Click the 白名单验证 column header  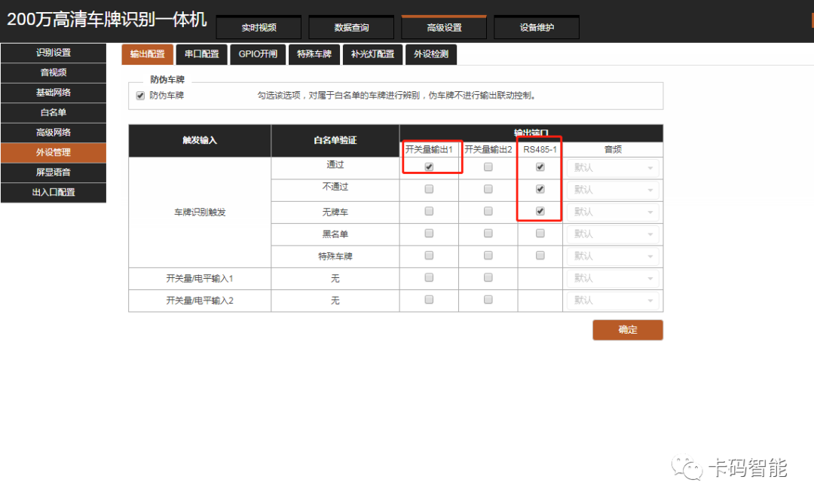coord(335,141)
